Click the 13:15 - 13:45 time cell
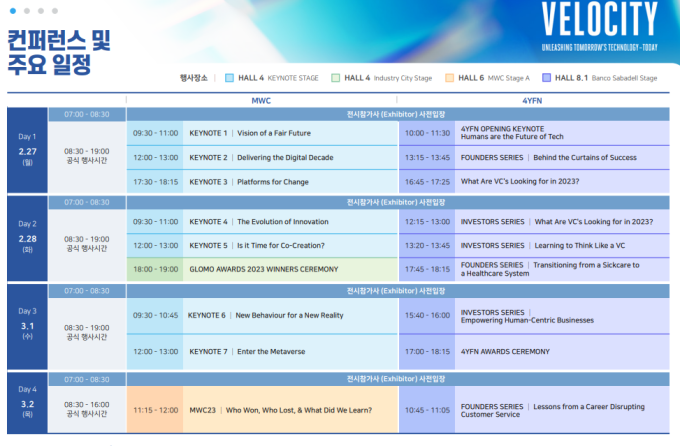 coord(427,157)
